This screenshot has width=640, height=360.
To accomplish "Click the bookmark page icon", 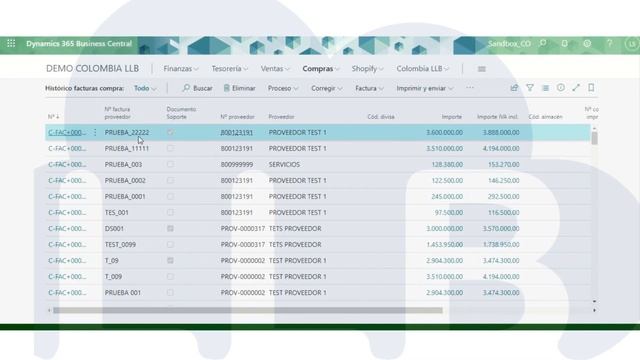I will 591,88.
